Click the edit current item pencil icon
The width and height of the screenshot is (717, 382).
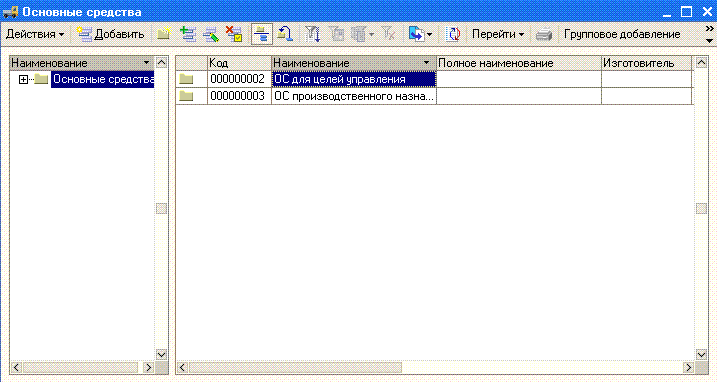[211, 34]
